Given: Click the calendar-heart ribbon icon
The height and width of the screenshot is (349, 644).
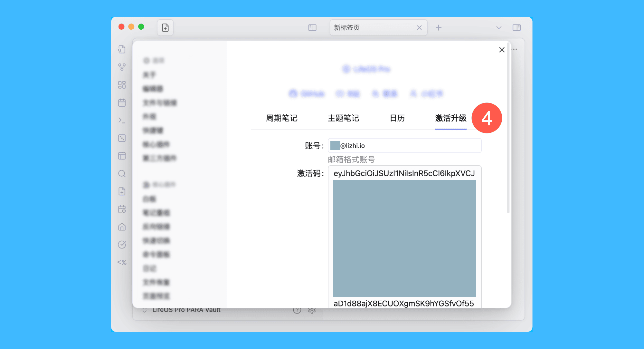Looking at the screenshot, I should pyautogui.click(x=122, y=209).
